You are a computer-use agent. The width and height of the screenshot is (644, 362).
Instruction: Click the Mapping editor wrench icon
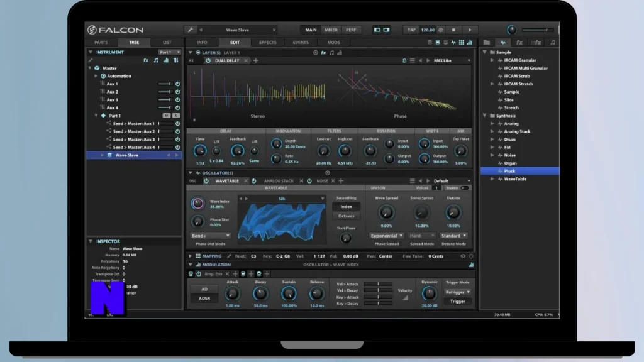coord(229,256)
